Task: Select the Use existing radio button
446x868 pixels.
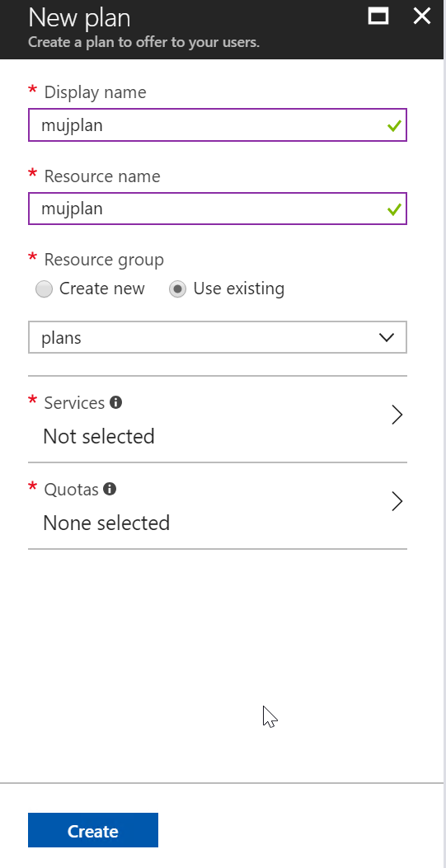Action: [177, 289]
